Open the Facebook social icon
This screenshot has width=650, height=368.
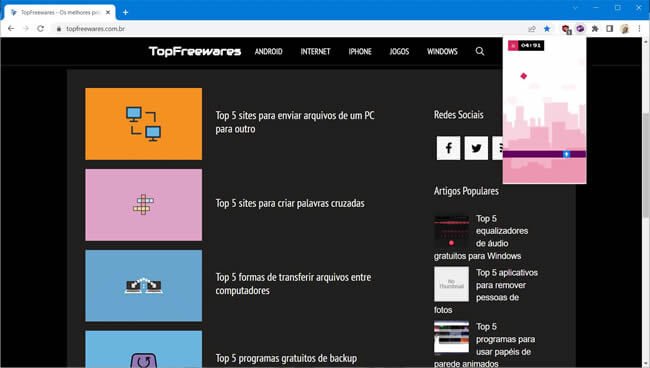tap(448, 148)
